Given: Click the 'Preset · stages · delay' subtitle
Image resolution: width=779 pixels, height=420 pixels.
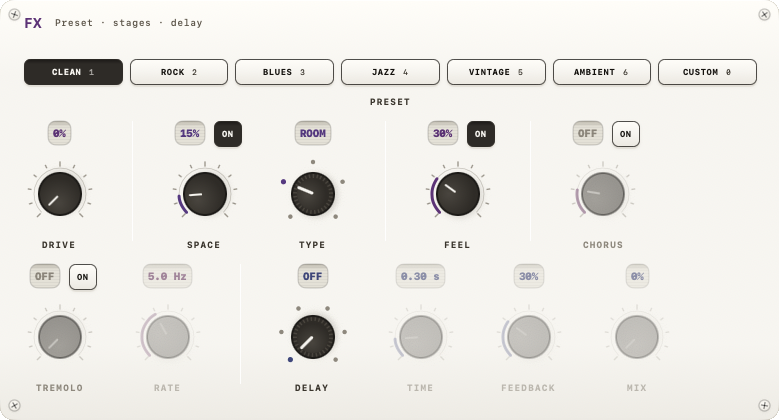Looking at the screenshot, I should pos(129,23).
